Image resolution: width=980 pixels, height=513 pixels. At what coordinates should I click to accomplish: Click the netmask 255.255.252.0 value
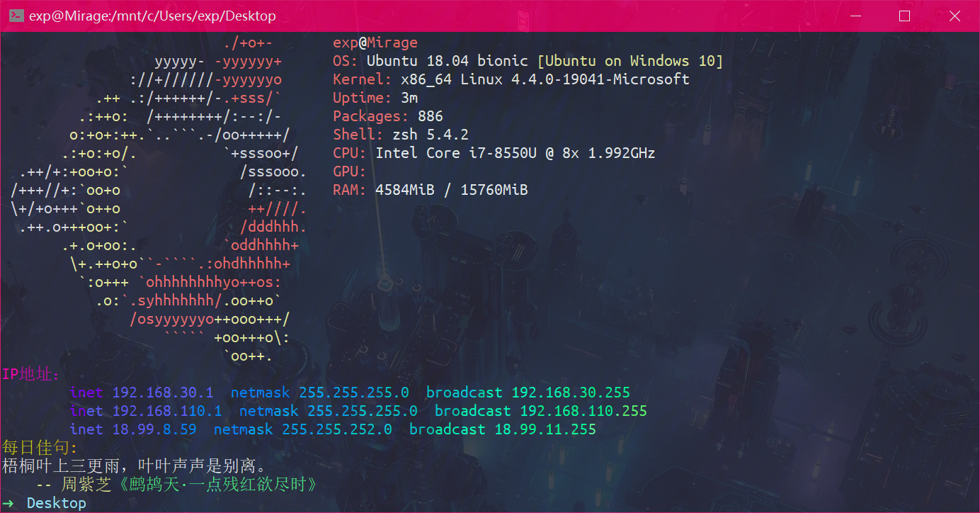pyautogui.click(x=337, y=429)
